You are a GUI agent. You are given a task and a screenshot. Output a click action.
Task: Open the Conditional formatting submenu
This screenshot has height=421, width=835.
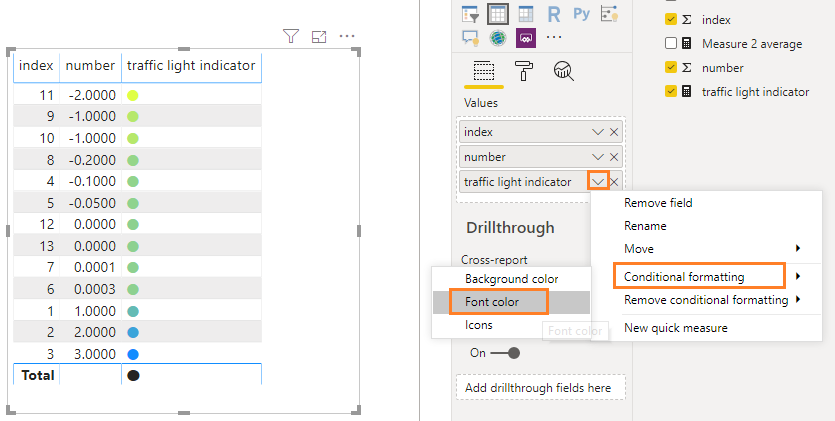click(706, 277)
